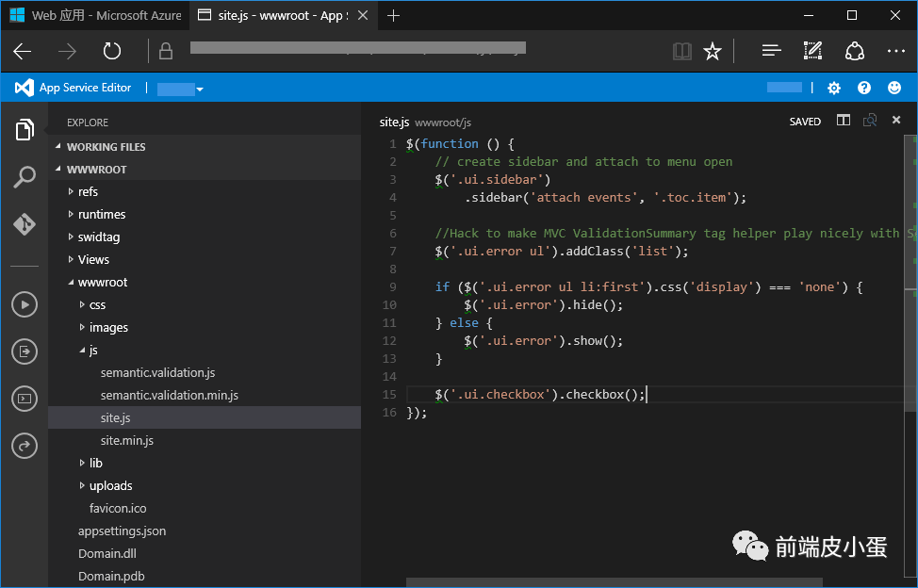
Task: Go back in the browser
Action: (x=23, y=52)
